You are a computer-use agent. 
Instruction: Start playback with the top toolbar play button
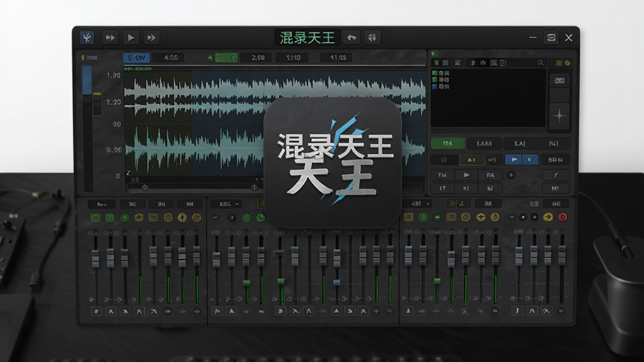[x=131, y=38]
